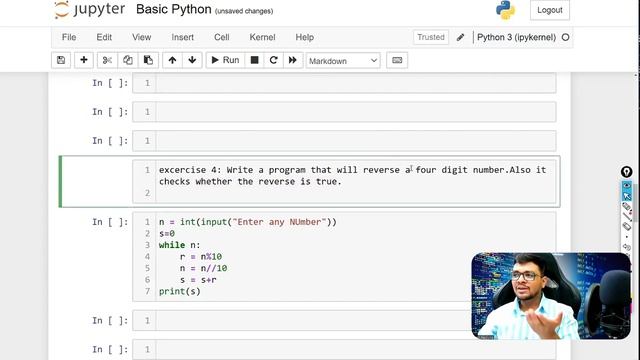Viewport: 640px width, 360px height.
Task: Open the Edit menu
Action: 104,37
